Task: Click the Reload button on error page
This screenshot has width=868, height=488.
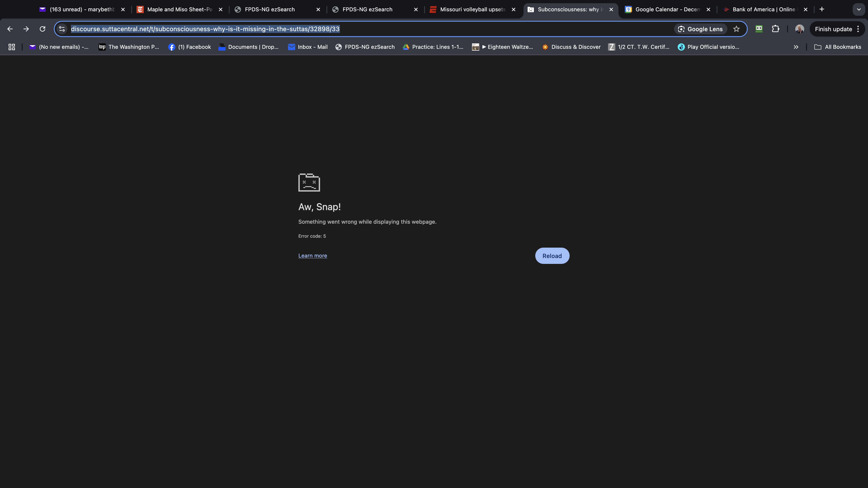Action: (x=552, y=256)
